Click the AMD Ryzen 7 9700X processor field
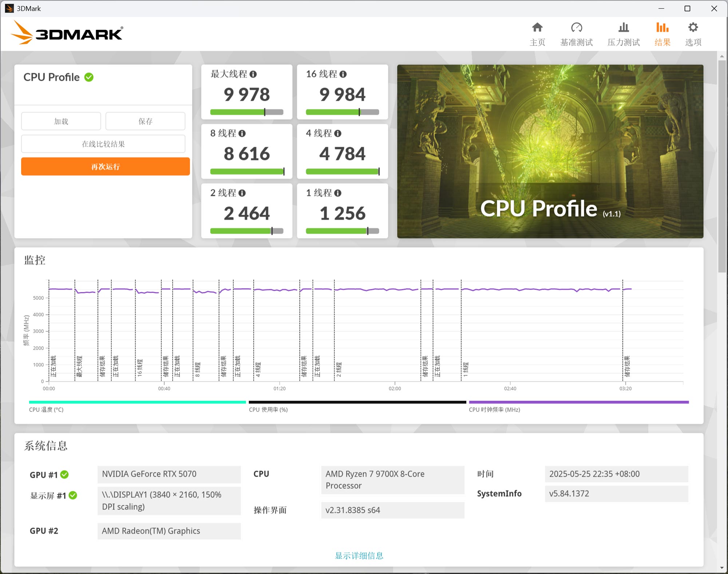Image resolution: width=728 pixels, height=574 pixels. (393, 480)
